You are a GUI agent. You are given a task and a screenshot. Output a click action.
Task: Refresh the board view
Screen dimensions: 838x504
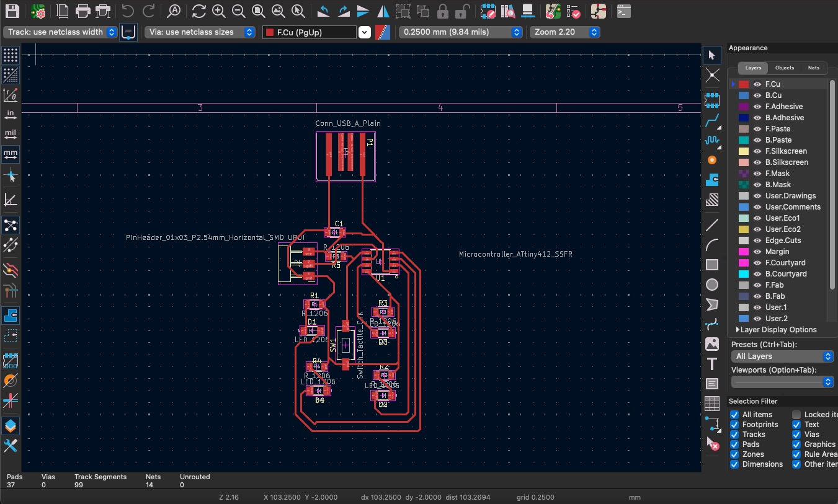point(198,11)
